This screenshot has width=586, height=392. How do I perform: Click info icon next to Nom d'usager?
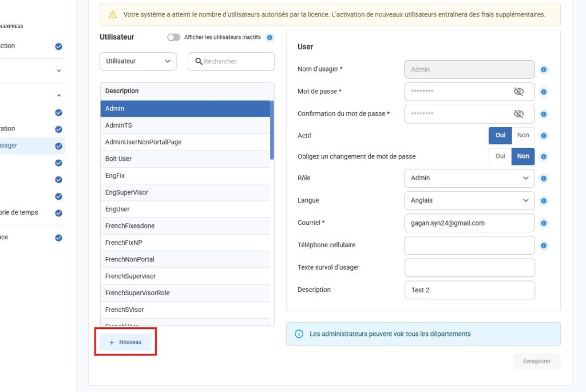(544, 70)
